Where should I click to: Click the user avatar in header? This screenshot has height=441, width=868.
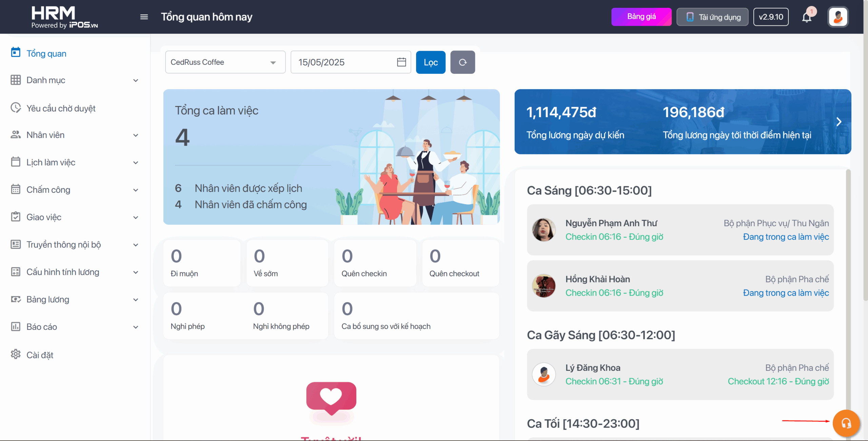(x=838, y=17)
